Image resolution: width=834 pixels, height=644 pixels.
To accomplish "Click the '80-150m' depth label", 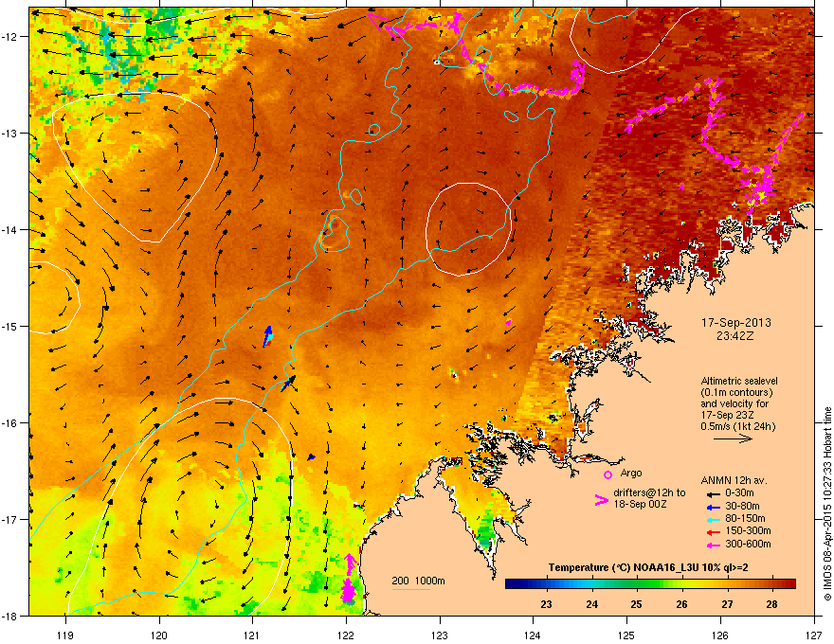I will (745, 519).
